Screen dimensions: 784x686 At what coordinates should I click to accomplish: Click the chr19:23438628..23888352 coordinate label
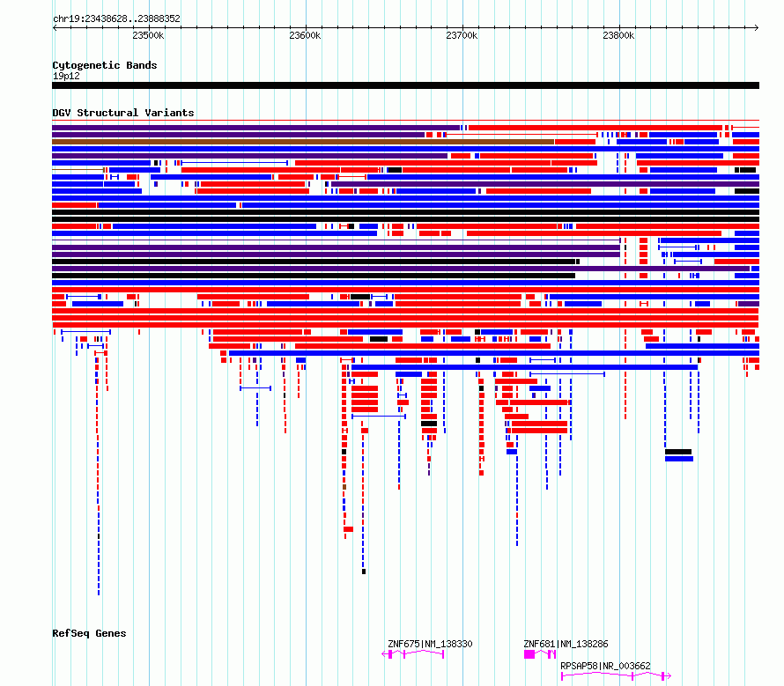coord(116,18)
